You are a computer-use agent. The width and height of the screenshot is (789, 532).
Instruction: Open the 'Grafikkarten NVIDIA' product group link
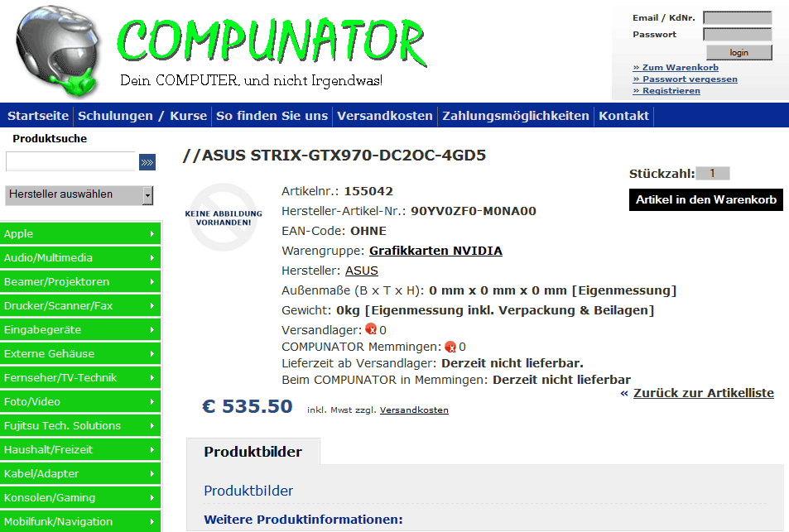click(435, 251)
